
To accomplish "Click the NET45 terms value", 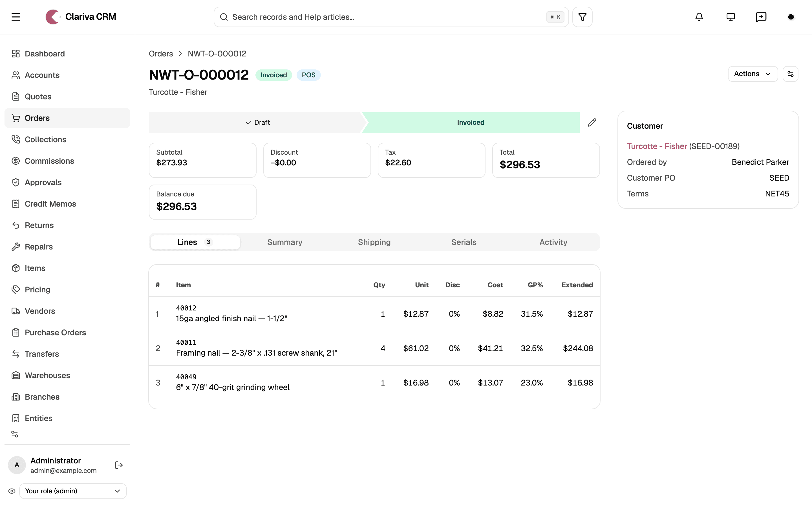I will coord(777,194).
